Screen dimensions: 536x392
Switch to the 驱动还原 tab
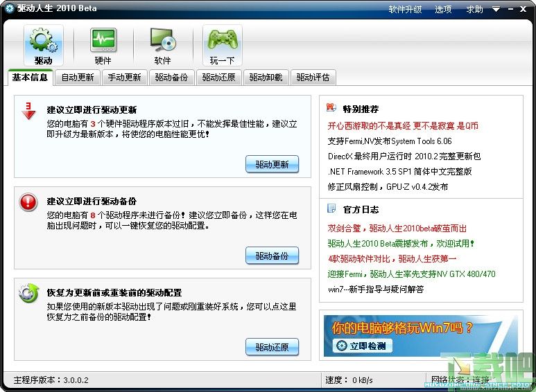point(219,78)
